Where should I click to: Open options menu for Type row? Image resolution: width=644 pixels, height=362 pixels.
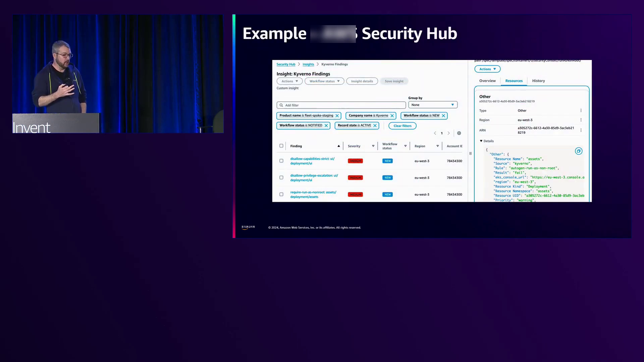[x=581, y=111]
